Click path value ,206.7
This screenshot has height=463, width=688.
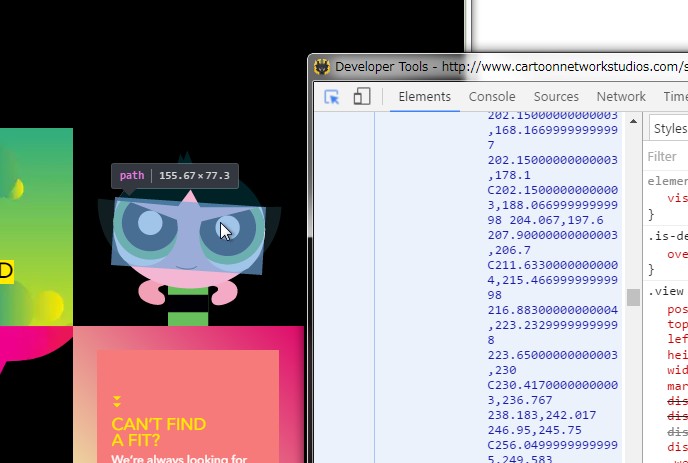click(509, 250)
